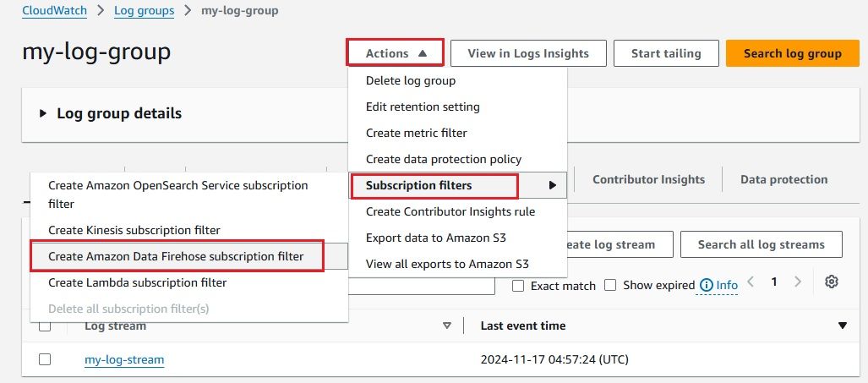
Task: Click the my-log-group breadcrumb text
Action: click(x=240, y=10)
